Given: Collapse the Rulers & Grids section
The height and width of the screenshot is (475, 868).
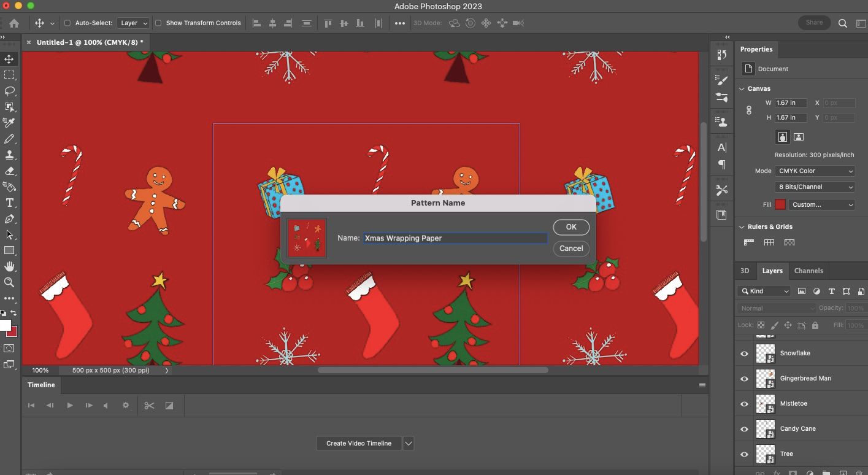Looking at the screenshot, I should click(x=742, y=227).
